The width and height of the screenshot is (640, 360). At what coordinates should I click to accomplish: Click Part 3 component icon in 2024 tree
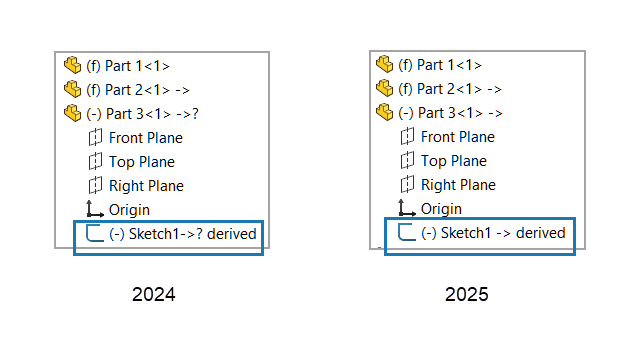tap(73, 113)
